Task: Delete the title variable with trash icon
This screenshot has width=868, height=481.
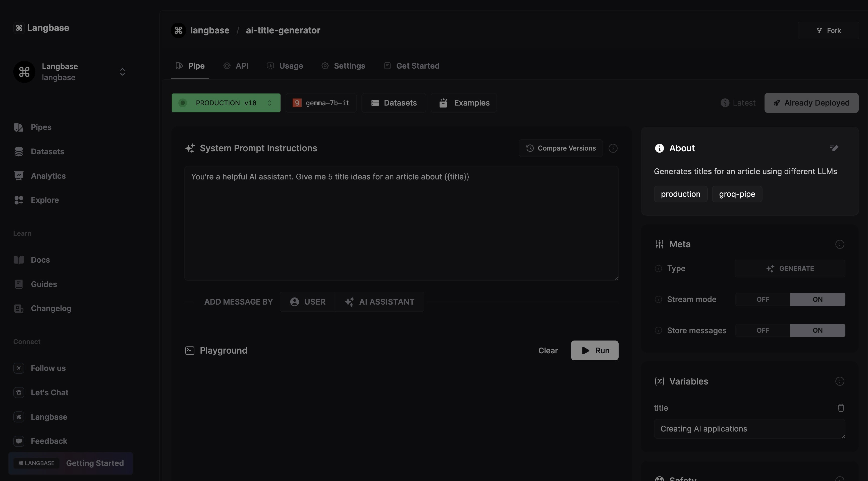Action: click(x=841, y=408)
